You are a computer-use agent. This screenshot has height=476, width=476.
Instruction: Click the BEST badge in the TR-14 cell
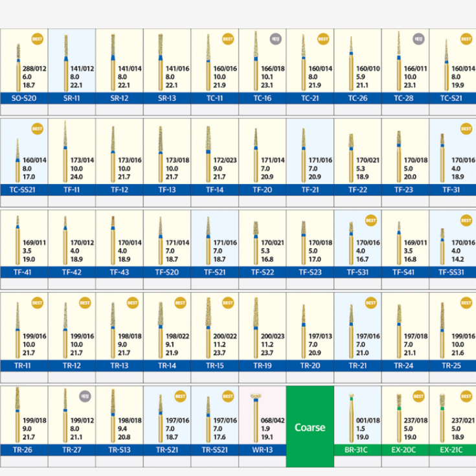coord(180,302)
